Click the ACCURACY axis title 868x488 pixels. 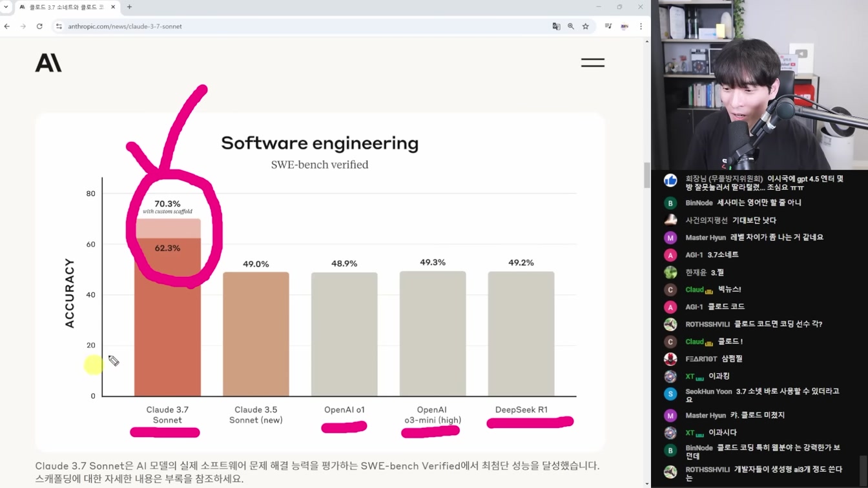click(70, 294)
